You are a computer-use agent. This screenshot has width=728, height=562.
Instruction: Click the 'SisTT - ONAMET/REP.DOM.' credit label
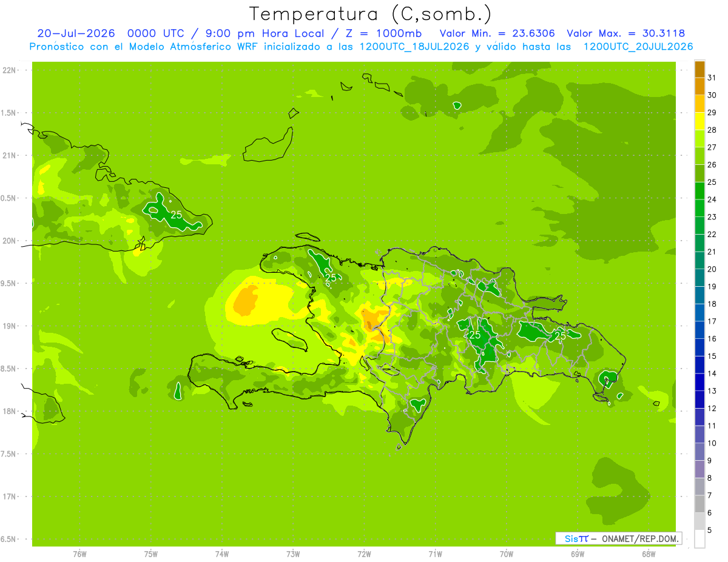[x=618, y=538]
